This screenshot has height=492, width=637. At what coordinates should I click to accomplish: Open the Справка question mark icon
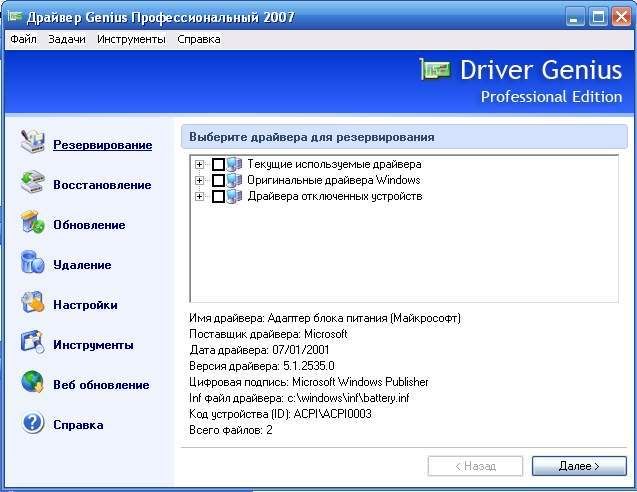pyautogui.click(x=33, y=424)
